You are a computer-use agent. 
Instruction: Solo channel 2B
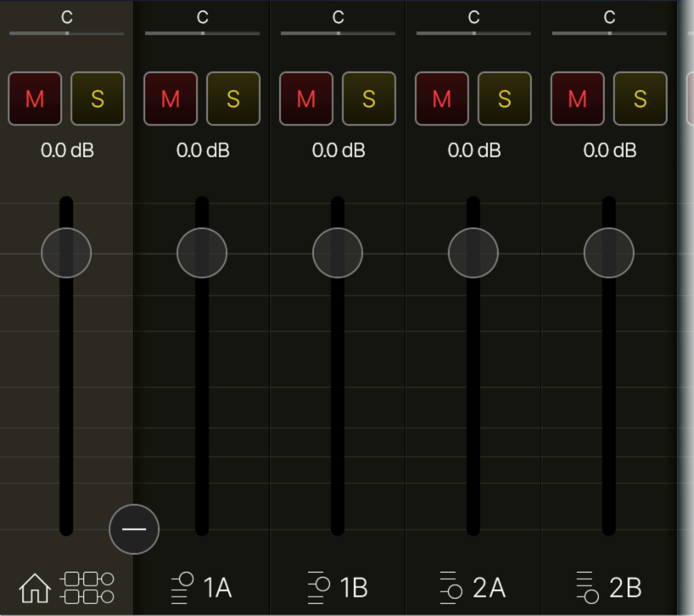[x=641, y=99]
